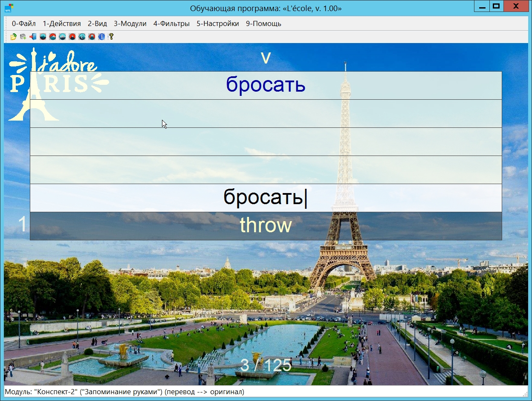Click the 9-Помощь menu
This screenshot has width=532, height=401.
[x=263, y=24]
